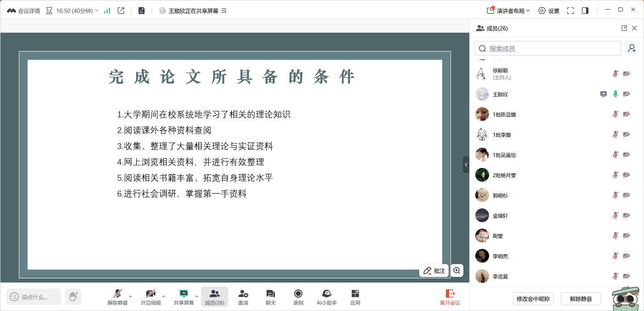The width and height of the screenshot is (644, 311).
Task: Click the add member icon beside search
Action: tap(632, 48)
